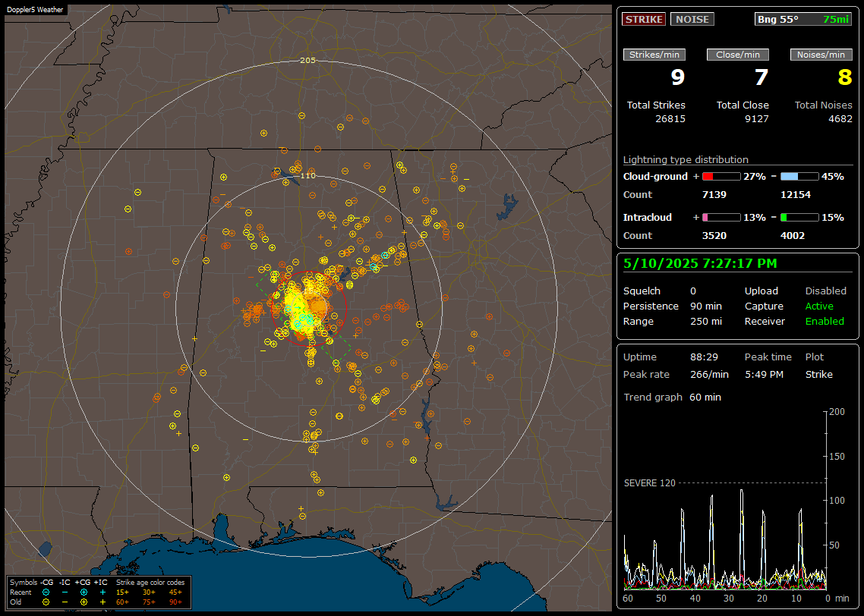
Task: Click Intracloud count 4002
Action: tap(793, 236)
